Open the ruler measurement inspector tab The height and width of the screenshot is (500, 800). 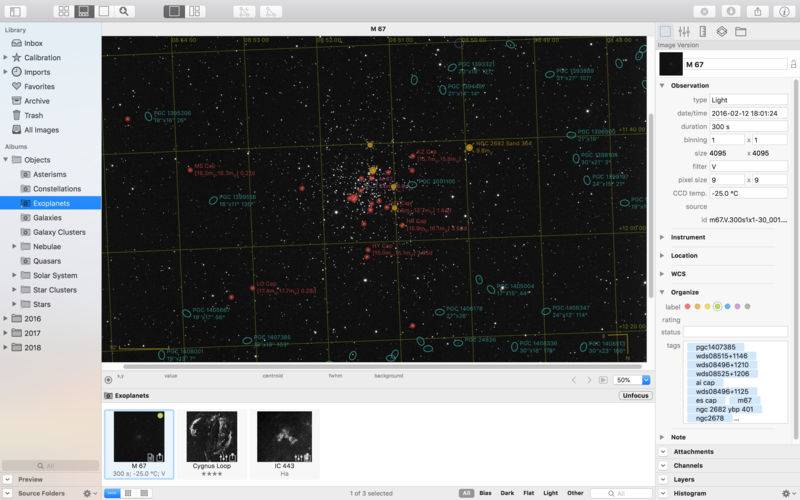pos(703,32)
